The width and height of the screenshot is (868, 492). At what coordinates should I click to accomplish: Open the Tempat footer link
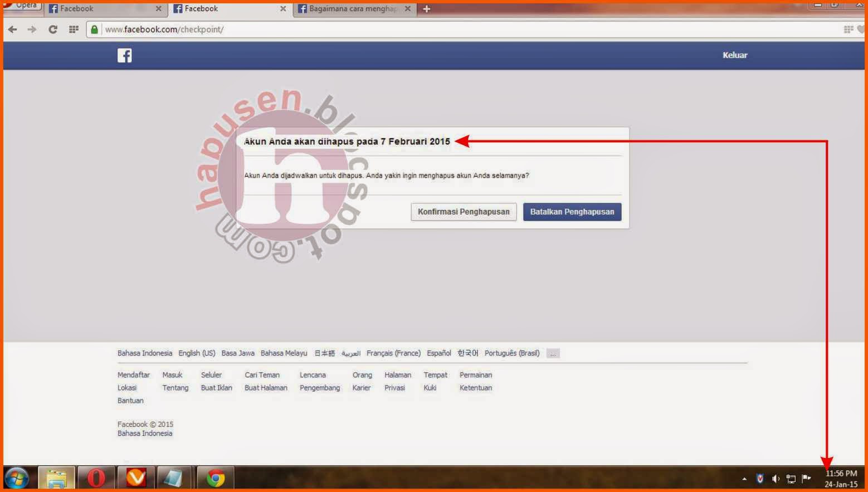pyautogui.click(x=435, y=375)
